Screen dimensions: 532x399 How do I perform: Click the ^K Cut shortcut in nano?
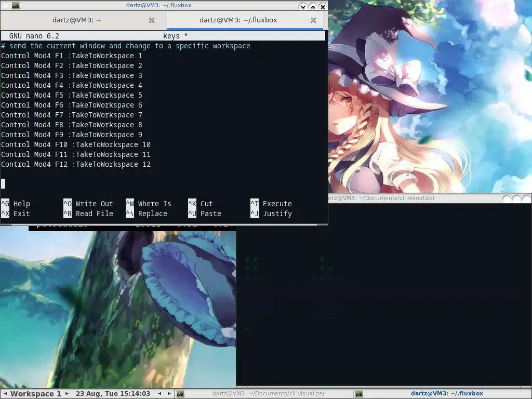coord(201,204)
